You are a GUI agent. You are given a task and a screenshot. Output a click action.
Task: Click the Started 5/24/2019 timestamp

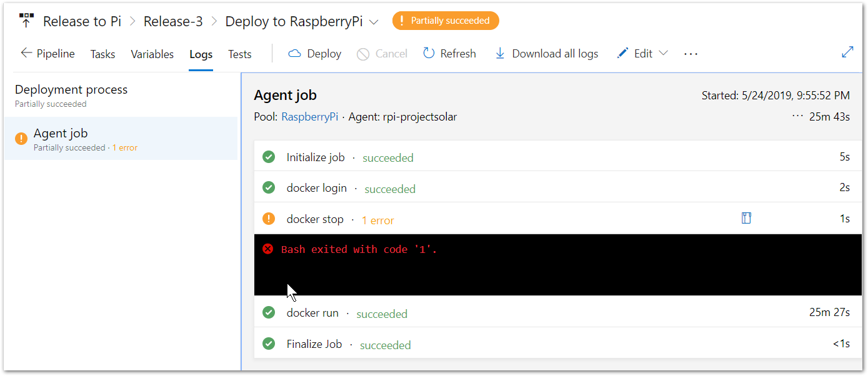[x=776, y=96]
